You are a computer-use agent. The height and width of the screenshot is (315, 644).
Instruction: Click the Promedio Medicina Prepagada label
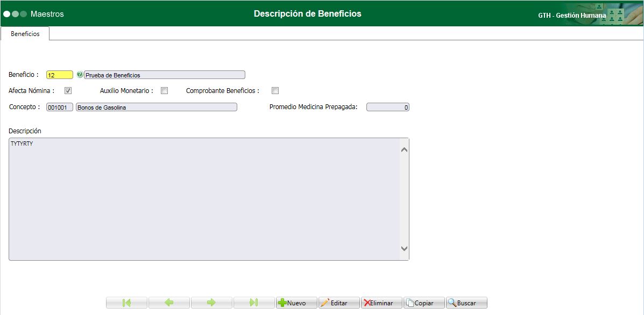(x=313, y=106)
